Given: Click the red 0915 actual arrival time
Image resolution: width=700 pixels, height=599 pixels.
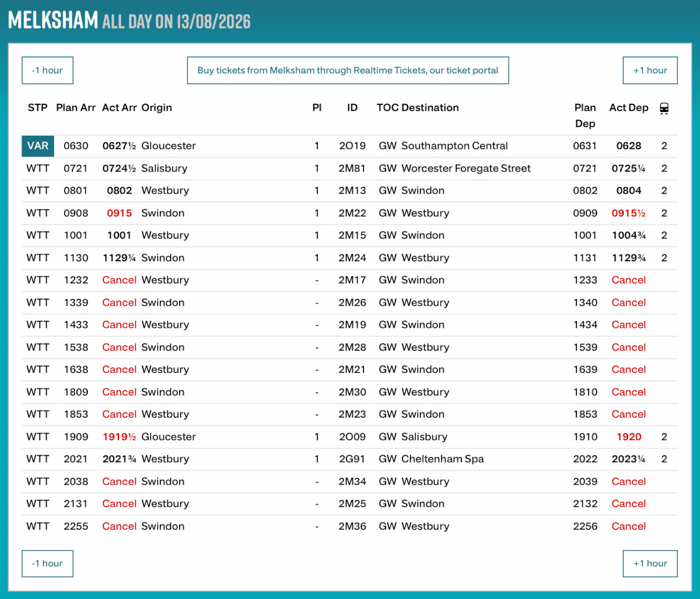Looking at the screenshot, I should point(120,213).
